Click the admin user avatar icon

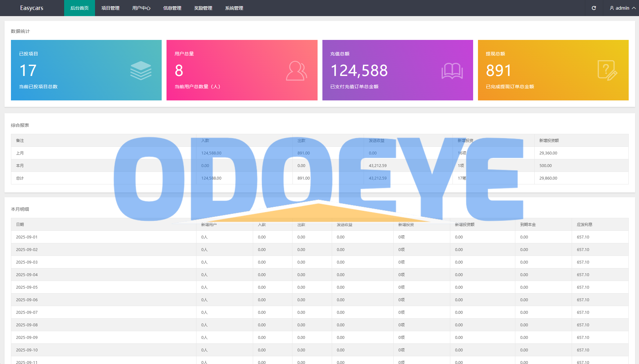612,8
